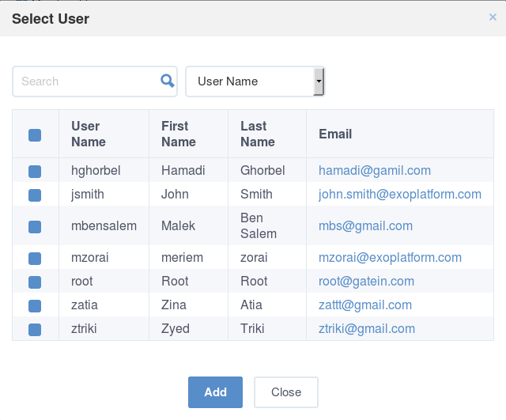Open the User Name filter dropdown
The image size is (506, 420).
(x=255, y=81)
